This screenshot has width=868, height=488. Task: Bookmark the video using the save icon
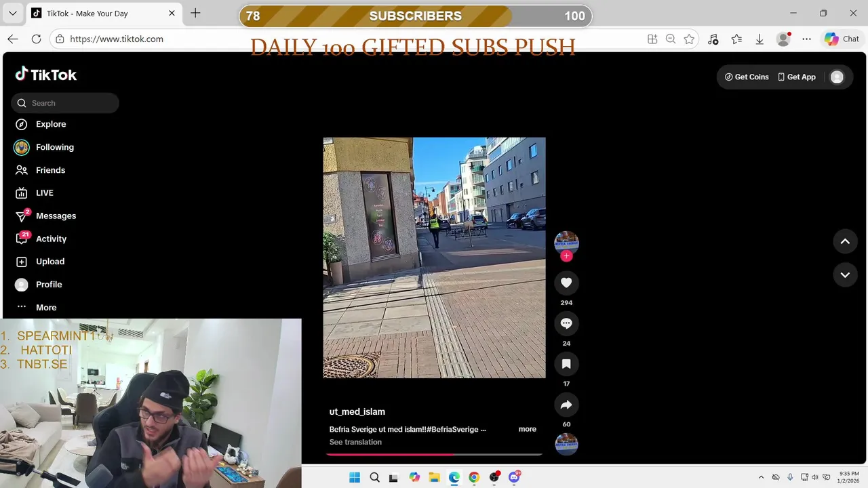(x=566, y=364)
